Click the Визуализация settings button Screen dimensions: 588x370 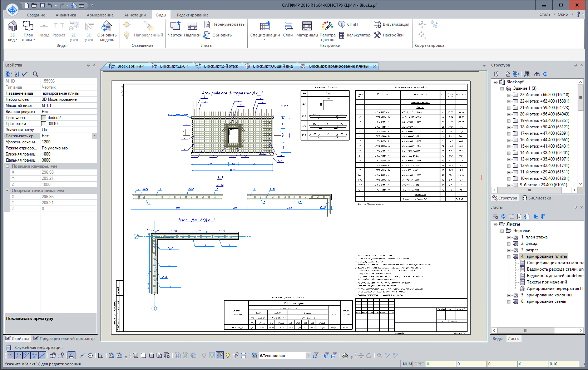click(x=391, y=24)
